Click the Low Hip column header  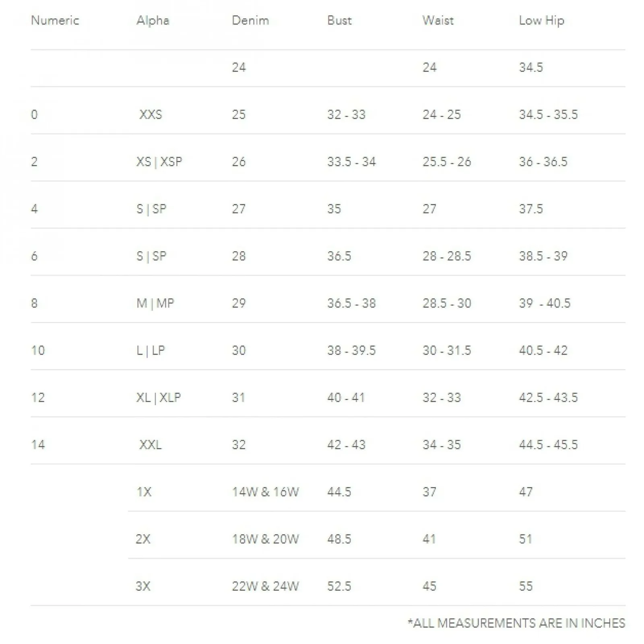click(x=541, y=21)
